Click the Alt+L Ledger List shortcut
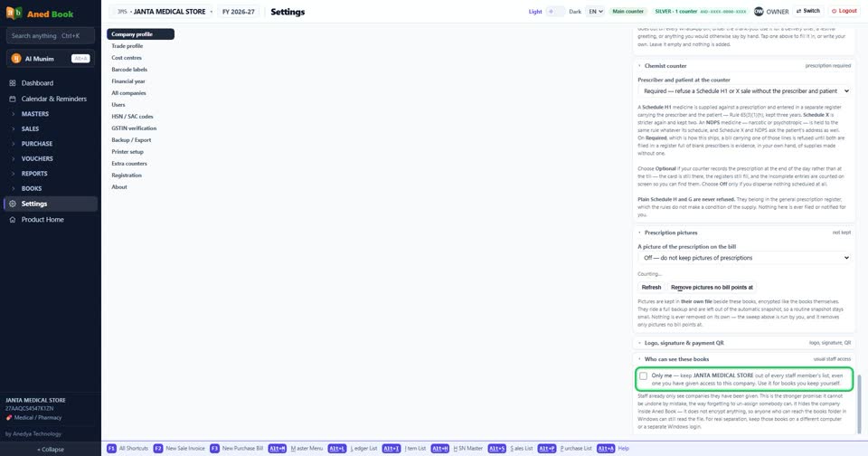The width and height of the screenshot is (868, 456). click(x=353, y=448)
